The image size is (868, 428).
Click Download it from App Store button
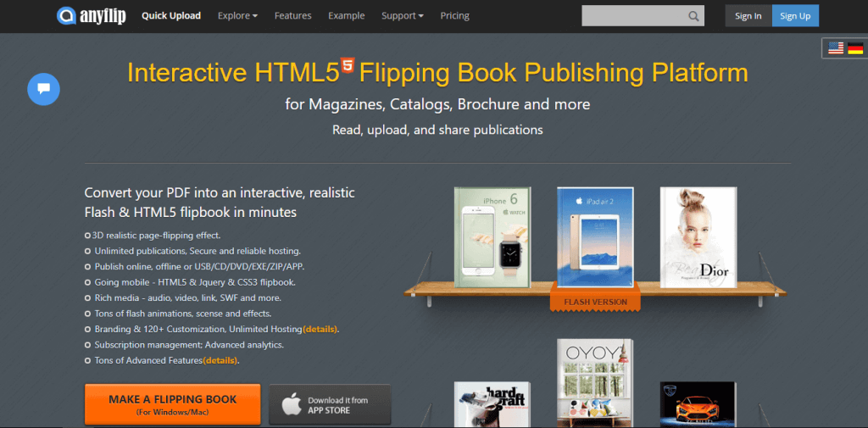pos(330,405)
